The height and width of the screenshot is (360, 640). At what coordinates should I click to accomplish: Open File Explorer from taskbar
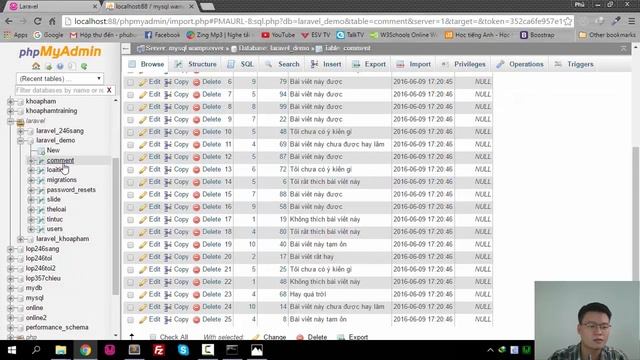point(61,350)
